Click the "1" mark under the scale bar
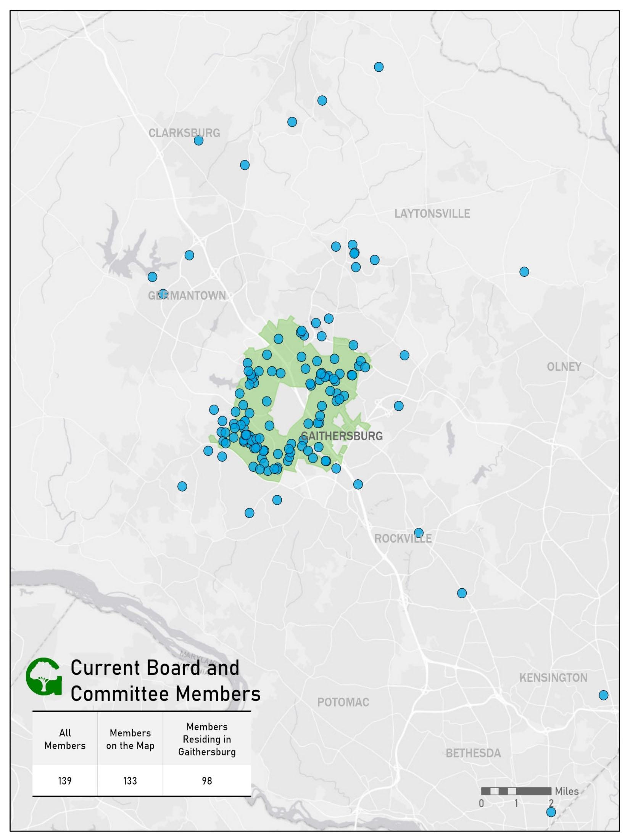630x840 pixels. coord(516,803)
